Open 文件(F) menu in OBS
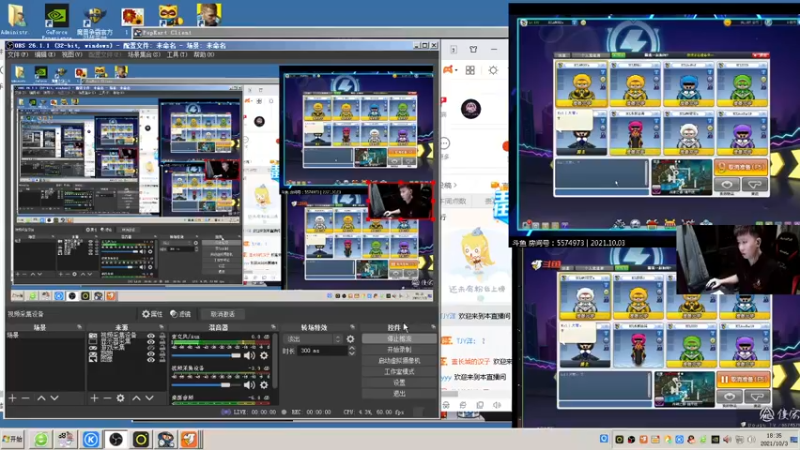Screen dimensions: 800x450 pos(17,55)
